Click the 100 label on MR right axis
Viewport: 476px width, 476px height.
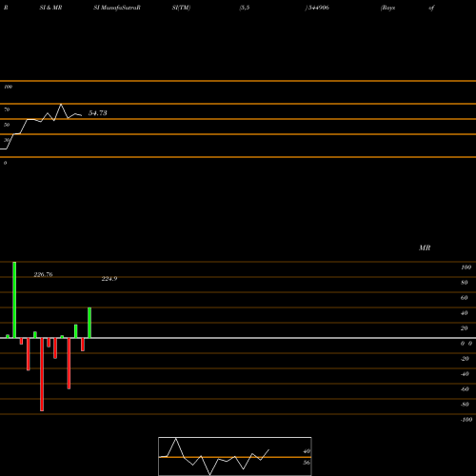click(466, 268)
